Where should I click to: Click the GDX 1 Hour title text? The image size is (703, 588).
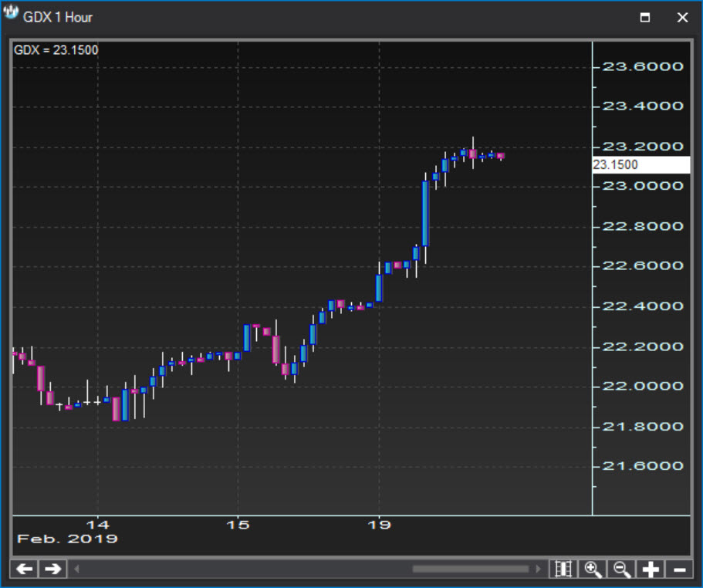[57, 18]
